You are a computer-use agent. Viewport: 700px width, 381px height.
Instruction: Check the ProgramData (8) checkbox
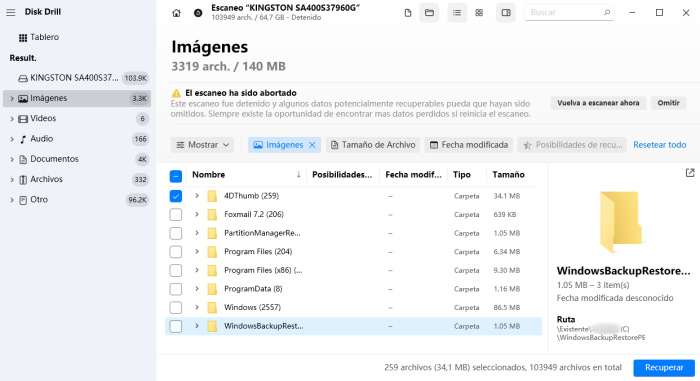pos(176,289)
